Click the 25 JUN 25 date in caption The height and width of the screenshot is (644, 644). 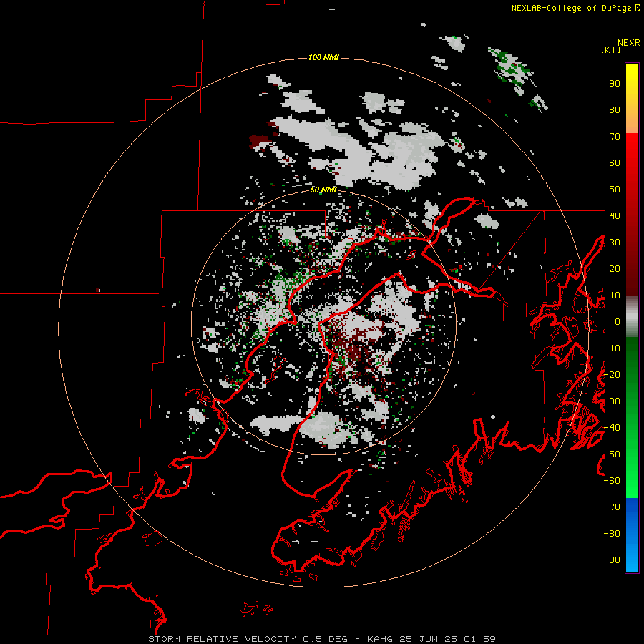pyautogui.click(x=429, y=639)
